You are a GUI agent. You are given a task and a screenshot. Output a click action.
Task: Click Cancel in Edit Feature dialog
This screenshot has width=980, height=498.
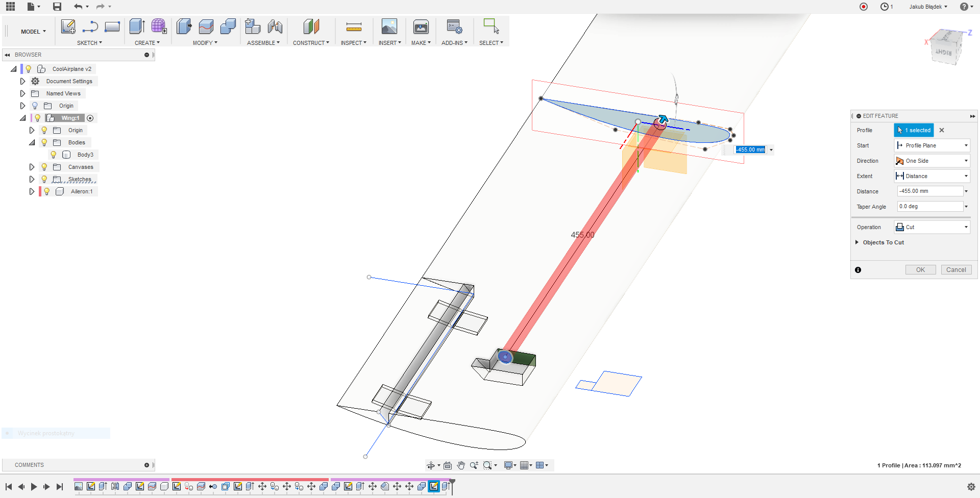coord(956,270)
